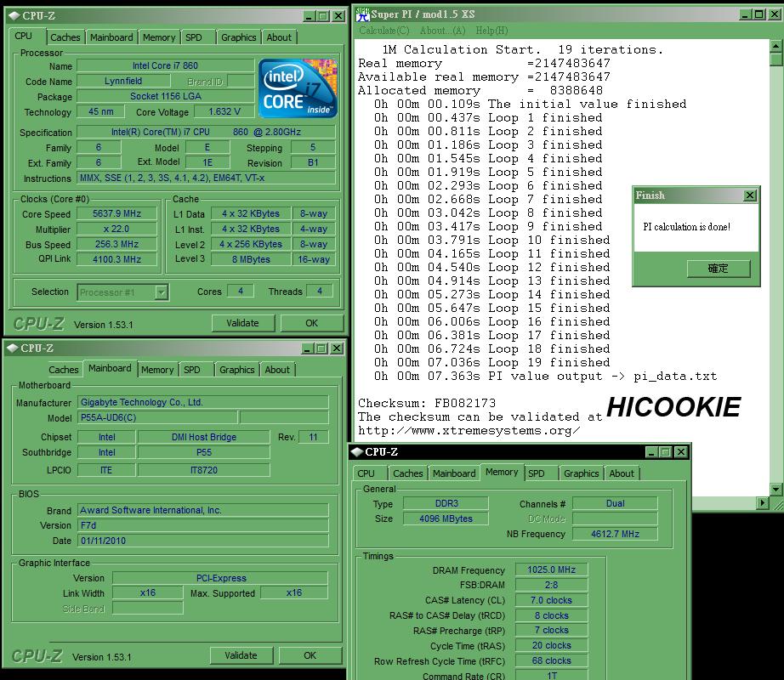Click the Core Voltage value 1.632 V
This screenshot has width=784, height=680.
tap(224, 111)
